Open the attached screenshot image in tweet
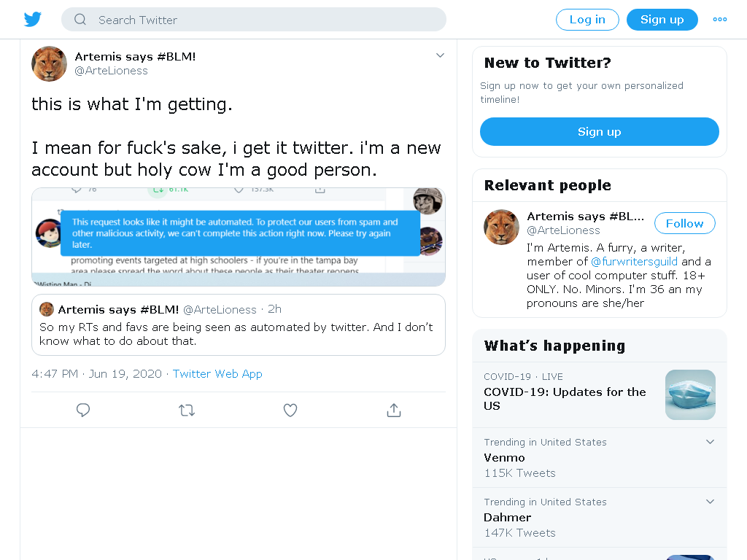Screen dimensions: 747x560 coord(239,237)
